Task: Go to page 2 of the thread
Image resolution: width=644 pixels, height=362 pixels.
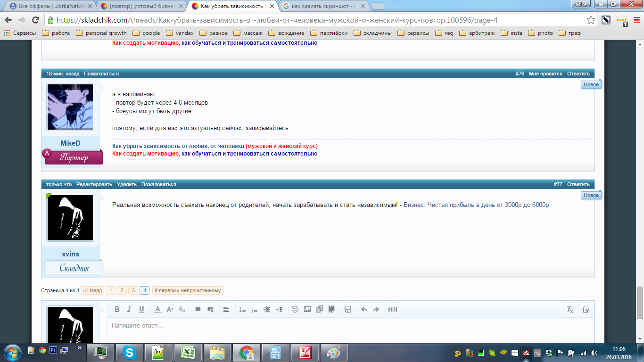Action: click(x=122, y=290)
